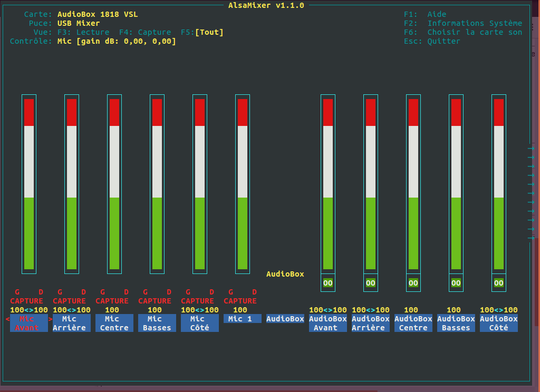The width and height of the screenshot is (540, 392).
Task: Toggle the AudioBox Basses mute box
Action: click(456, 283)
